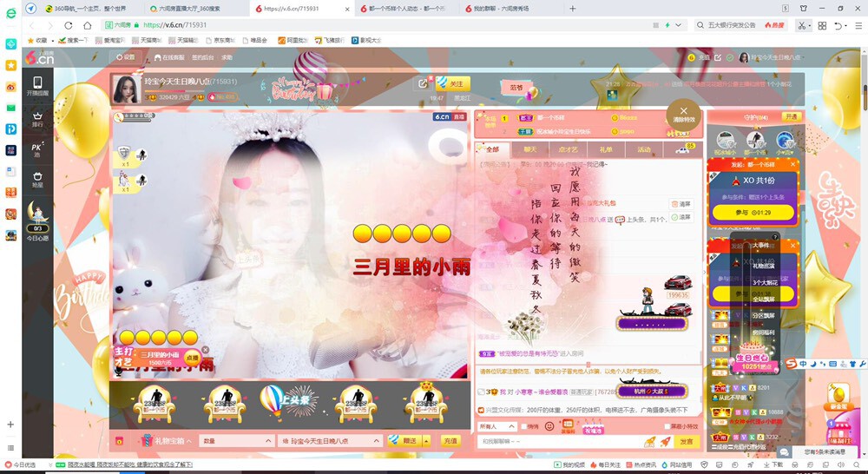Click the red packet icon at gift bar
The image size is (868, 474).
[119, 441]
